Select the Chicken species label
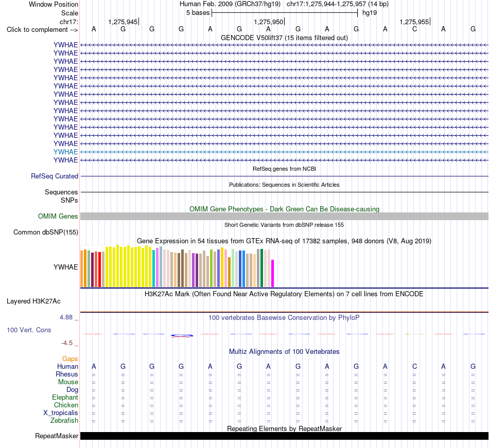Screen dimensions: 489x448 [x=66, y=405]
